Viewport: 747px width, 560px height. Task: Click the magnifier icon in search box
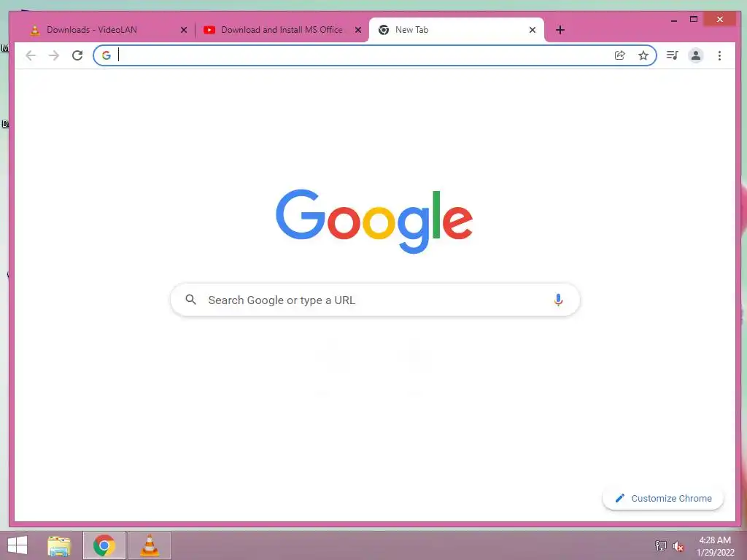click(190, 300)
